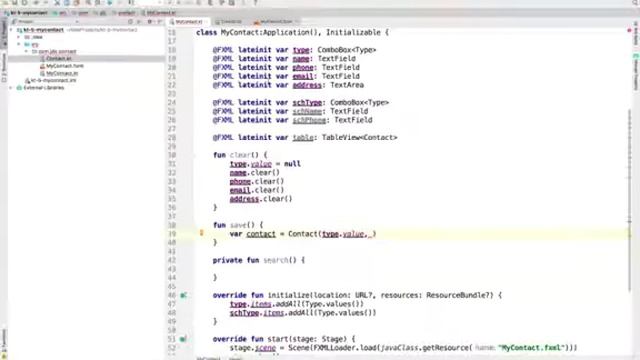The width and height of the screenshot is (640, 360).
Task: Click the 'search()' function name on line 42
Action: [x=280, y=260]
